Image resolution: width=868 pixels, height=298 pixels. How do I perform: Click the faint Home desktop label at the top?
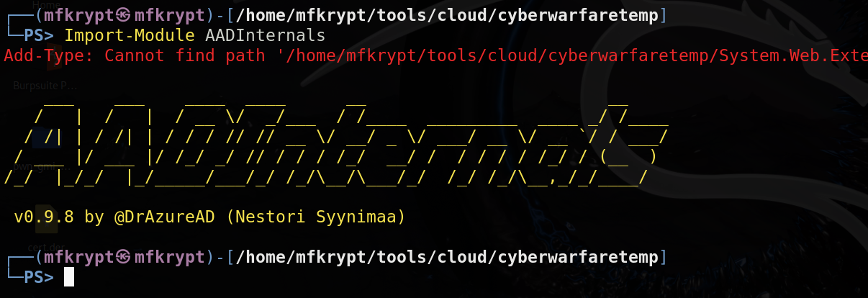coord(46,4)
